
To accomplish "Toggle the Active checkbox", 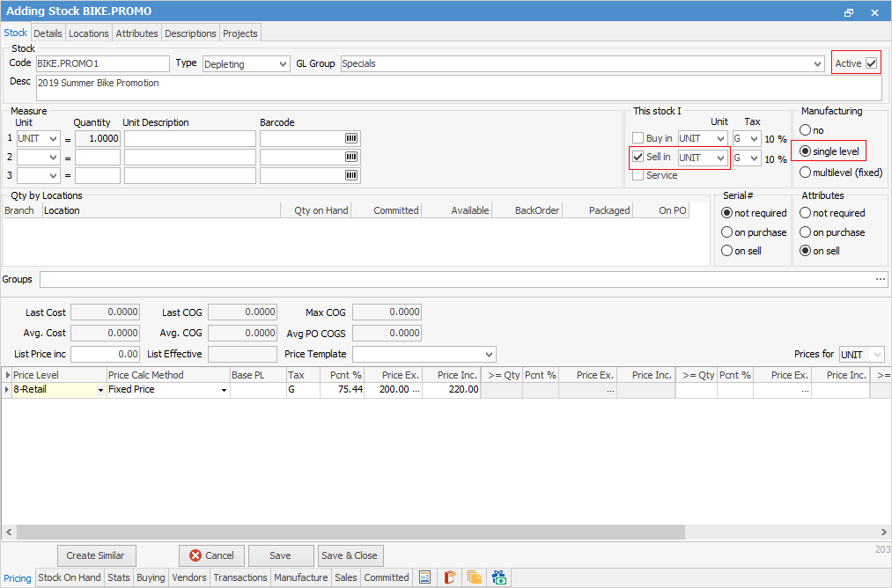I will pyautogui.click(x=872, y=63).
